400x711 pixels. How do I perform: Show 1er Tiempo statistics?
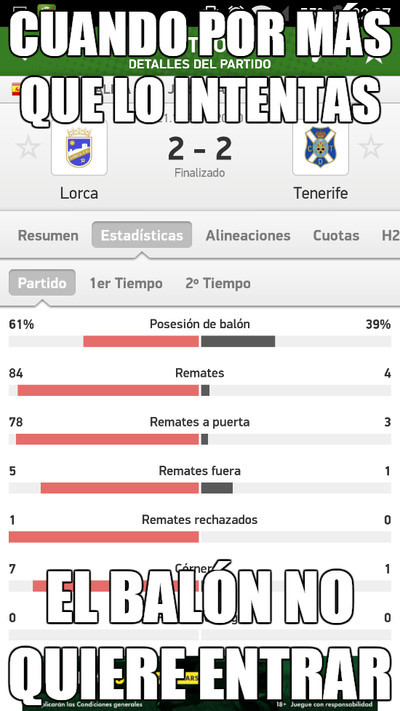(x=126, y=283)
